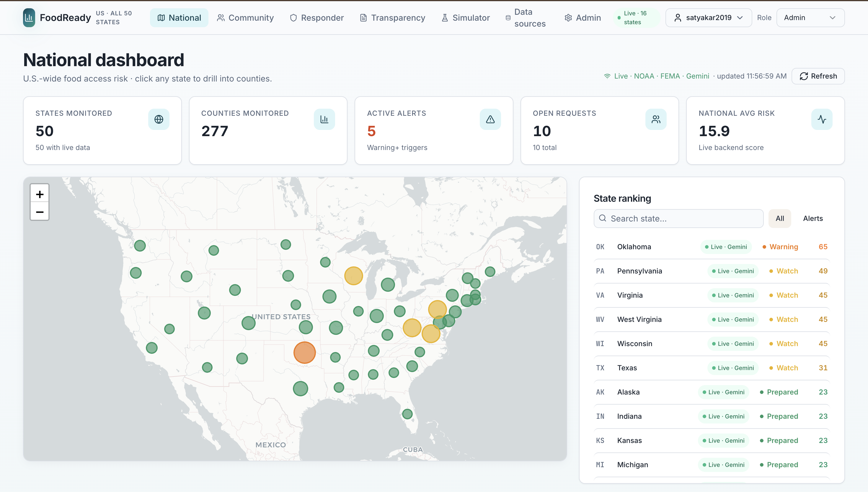Switch to the Transparency tab
868x492 pixels.
point(392,18)
